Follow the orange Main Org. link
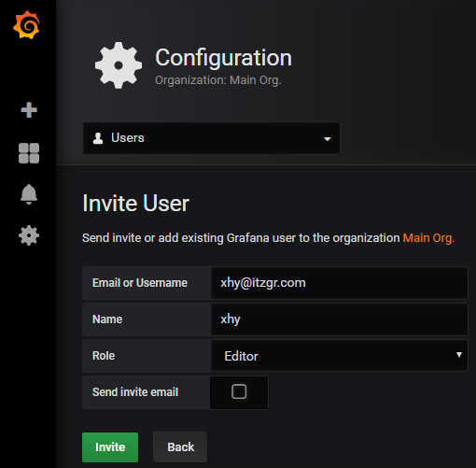 click(x=428, y=238)
